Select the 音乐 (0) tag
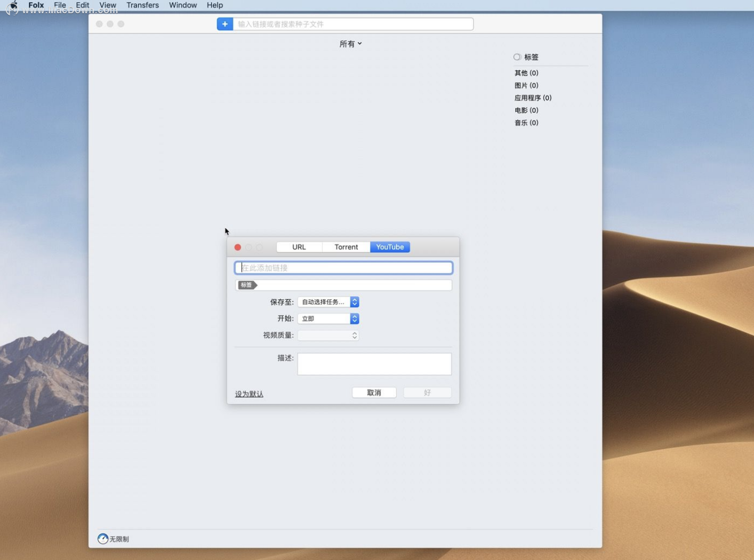The image size is (754, 560). point(526,123)
